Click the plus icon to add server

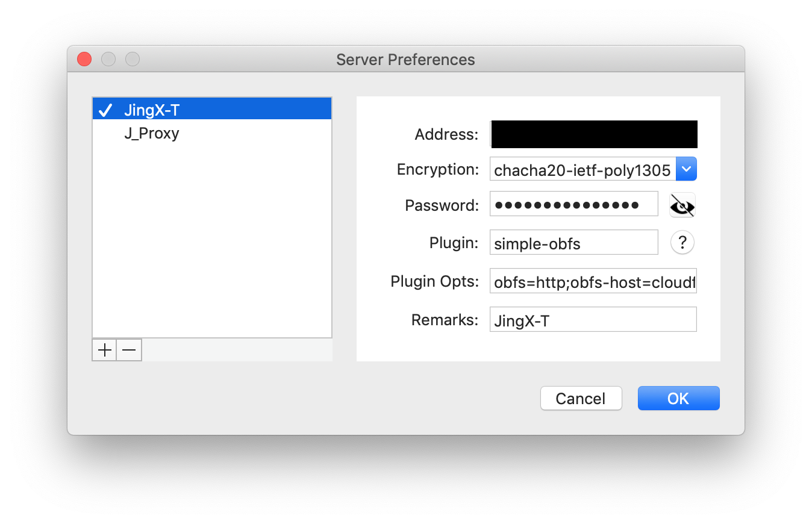[x=105, y=350]
